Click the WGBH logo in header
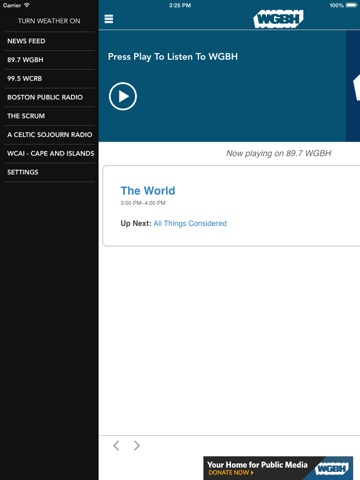The height and width of the screenshot is (480, 360). coord(278,19)
